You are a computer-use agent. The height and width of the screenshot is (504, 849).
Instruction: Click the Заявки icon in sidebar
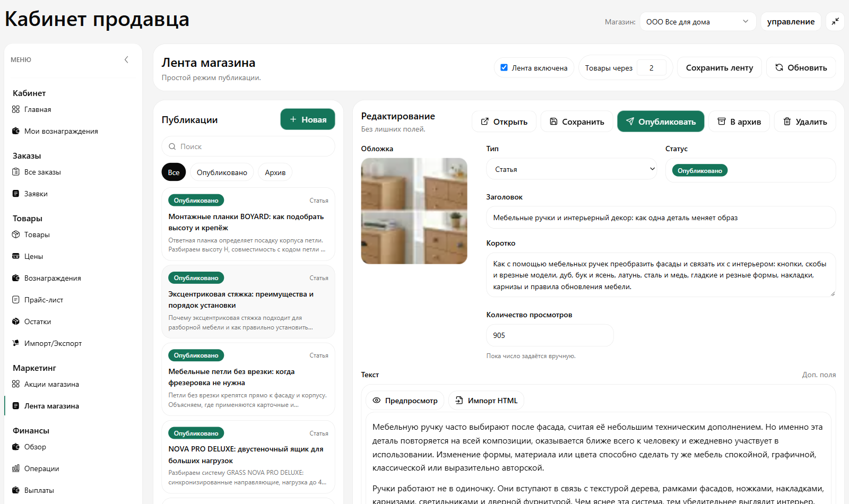click(x=16, y=194)
